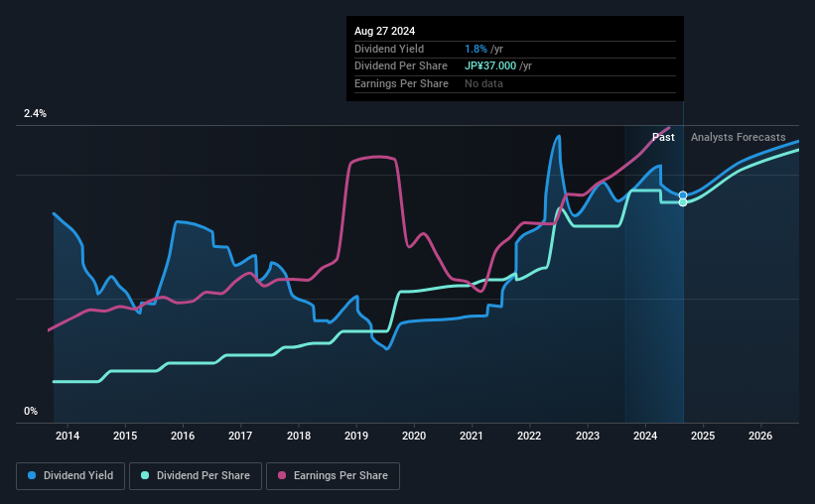815x504 pixels.
Task: Click the Analysts Forecasts label
Action: coord(739,137)
